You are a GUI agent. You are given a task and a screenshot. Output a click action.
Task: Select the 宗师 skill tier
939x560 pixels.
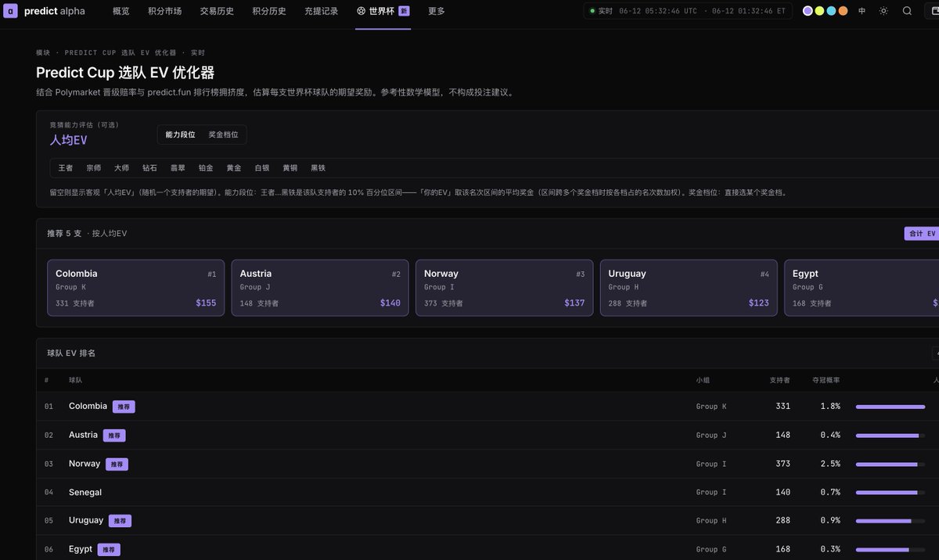pos(94,168)
